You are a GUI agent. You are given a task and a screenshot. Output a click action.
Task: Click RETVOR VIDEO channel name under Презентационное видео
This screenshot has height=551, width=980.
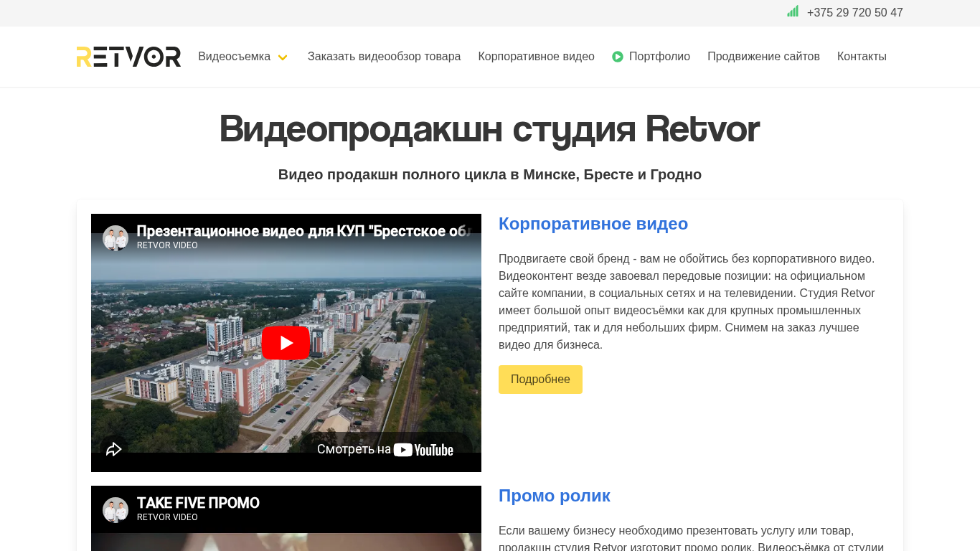[167, 245]
